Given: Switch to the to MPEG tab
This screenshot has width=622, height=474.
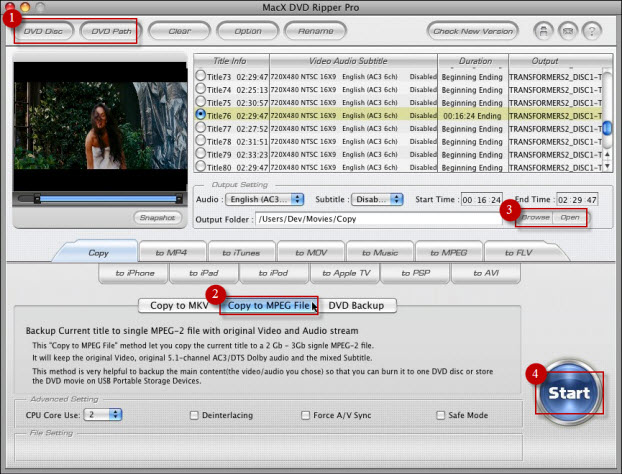Looking at the screenshot, I should coord(449,253).
